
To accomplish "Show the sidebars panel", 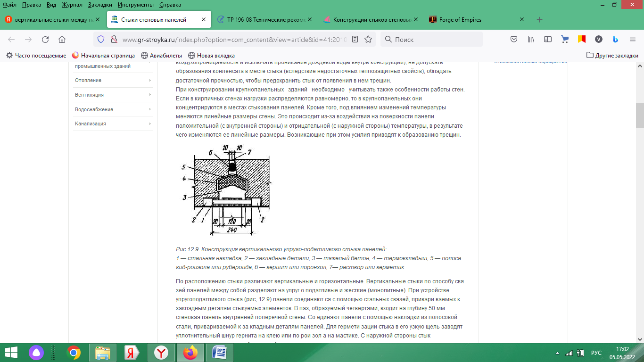I will (x=547, y=40).
